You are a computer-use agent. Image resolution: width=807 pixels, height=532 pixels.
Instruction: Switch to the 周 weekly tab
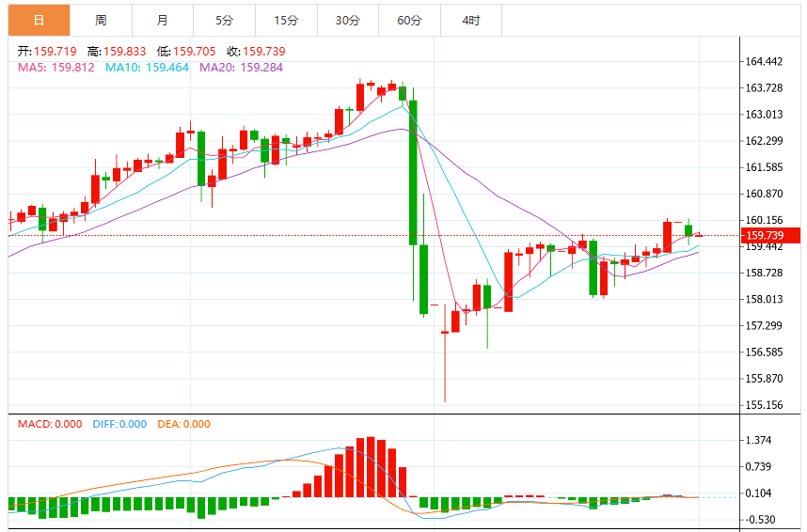point(101,20)
